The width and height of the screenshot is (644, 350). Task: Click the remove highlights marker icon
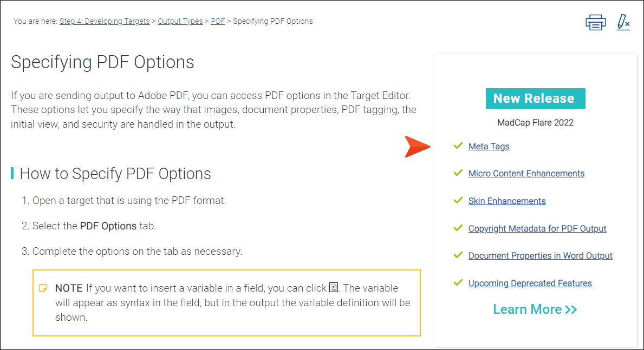(x=623, y=22)
